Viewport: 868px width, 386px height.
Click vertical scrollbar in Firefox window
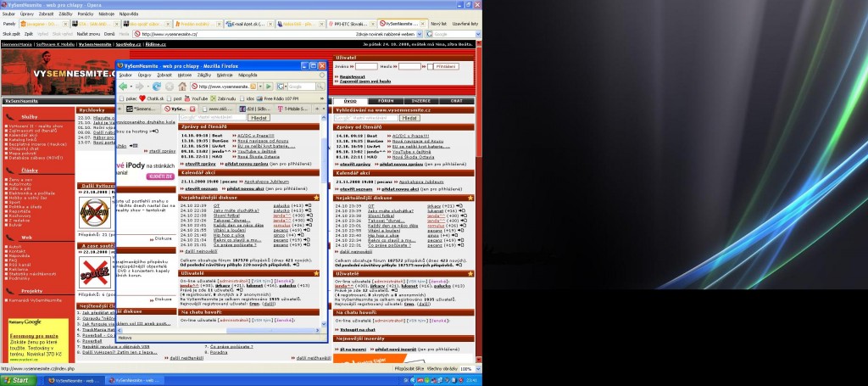323,221
